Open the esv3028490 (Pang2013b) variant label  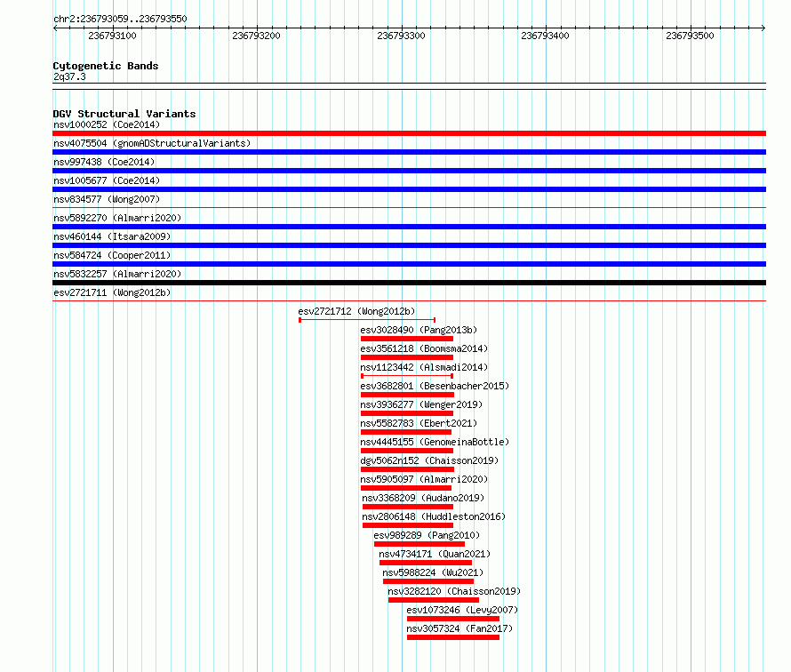(x=419, y=330)
